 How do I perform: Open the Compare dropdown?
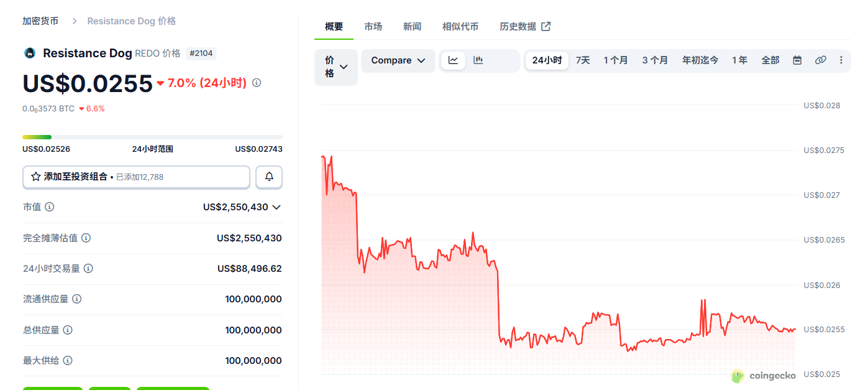(398, 60)
